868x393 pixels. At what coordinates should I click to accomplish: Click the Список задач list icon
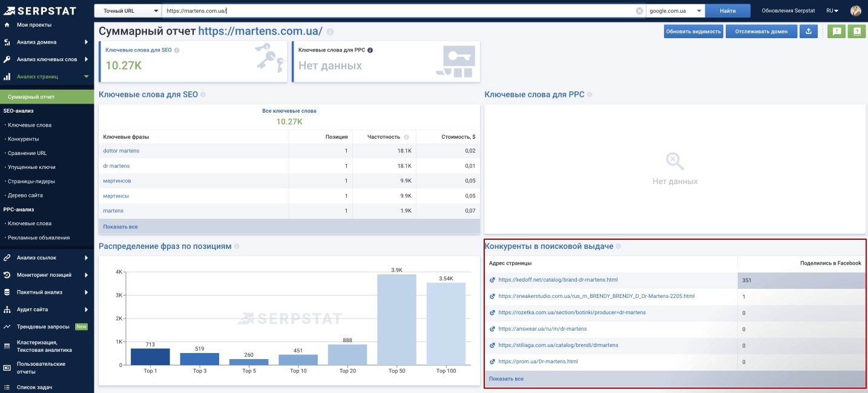pos(7,387)
